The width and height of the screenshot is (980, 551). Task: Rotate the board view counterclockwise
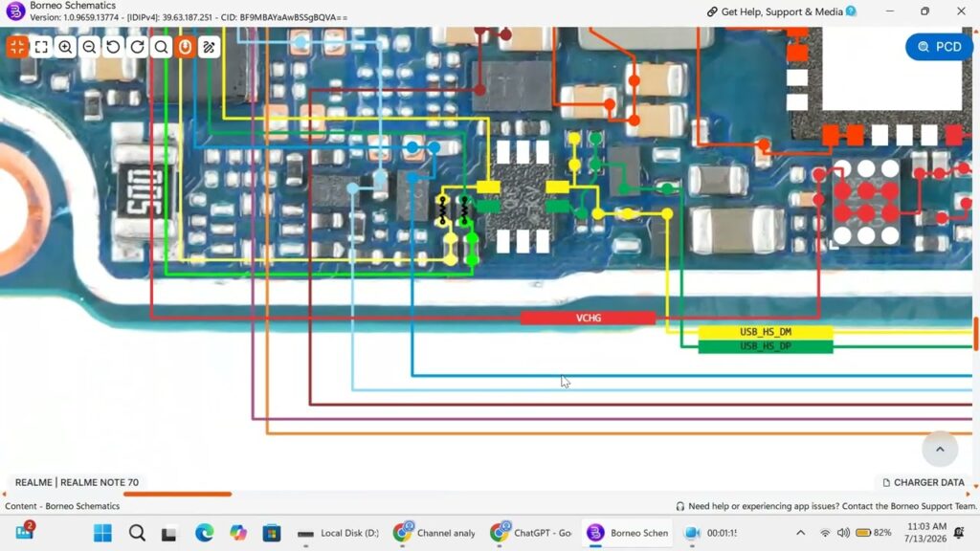tap(113, 47)
